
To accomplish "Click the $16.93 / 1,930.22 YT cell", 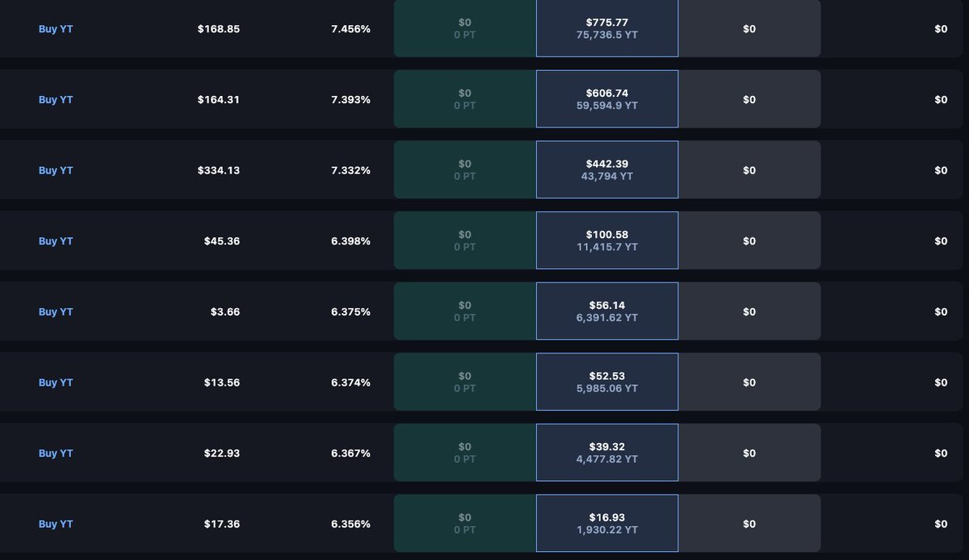I will pyautogui.click(x=607, y=524).
